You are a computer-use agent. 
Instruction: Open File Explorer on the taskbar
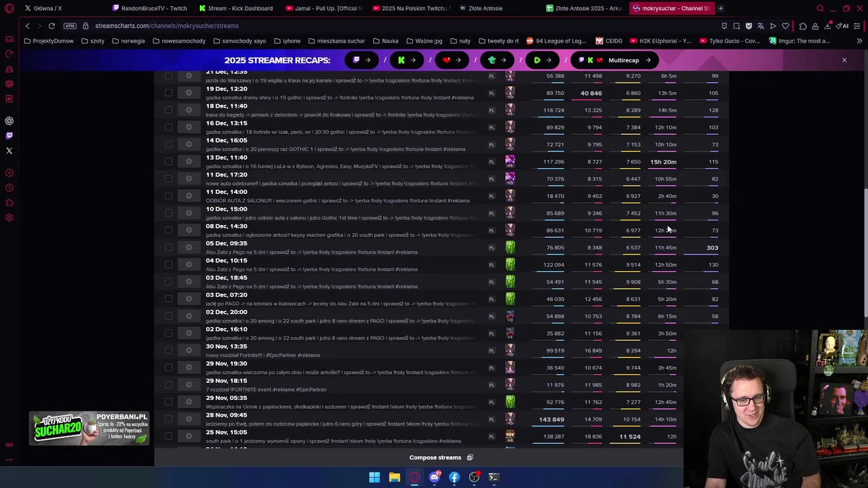pos(394,477)
